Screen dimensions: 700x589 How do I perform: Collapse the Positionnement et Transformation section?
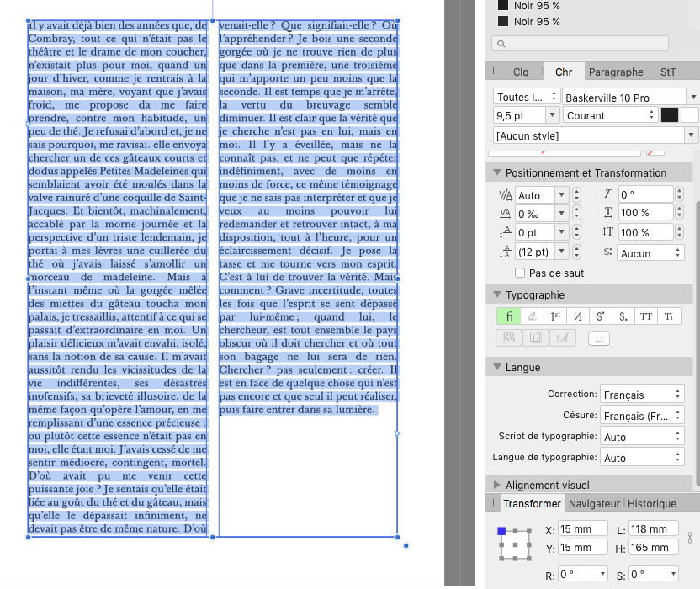pyautogui.click(x=497, y=172)
